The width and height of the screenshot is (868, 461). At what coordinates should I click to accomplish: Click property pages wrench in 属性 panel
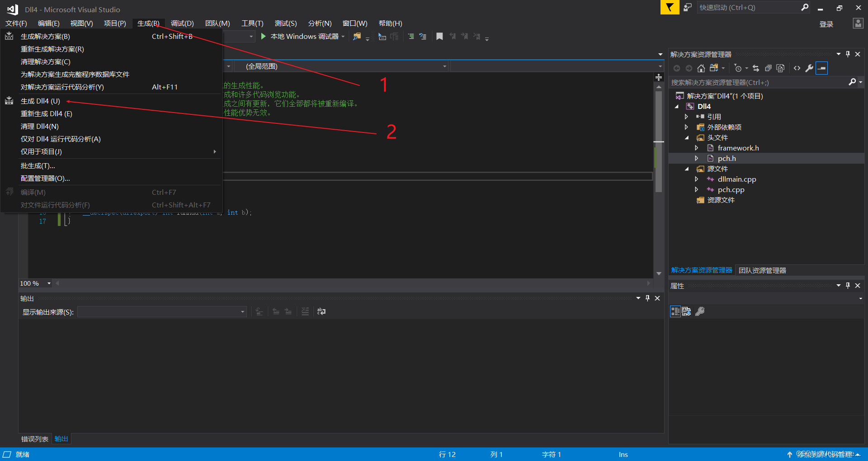click(x=700, y=311)
